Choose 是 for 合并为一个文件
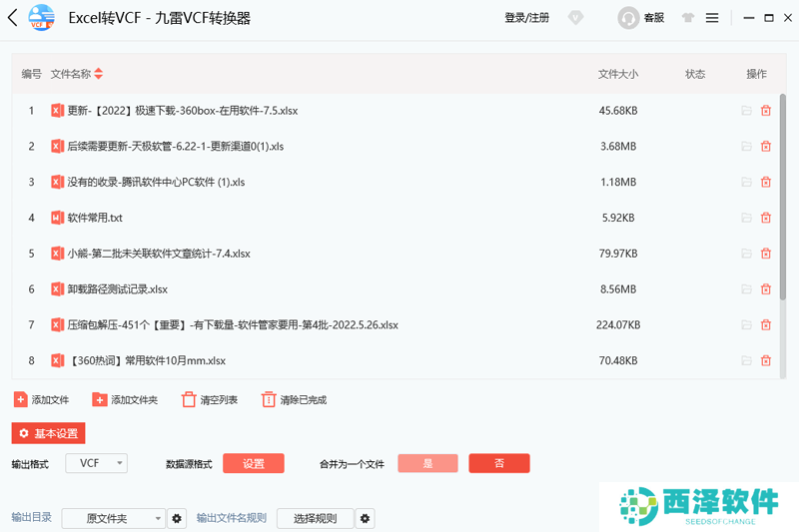The image size is (799, 532). [x=427, y=463]
